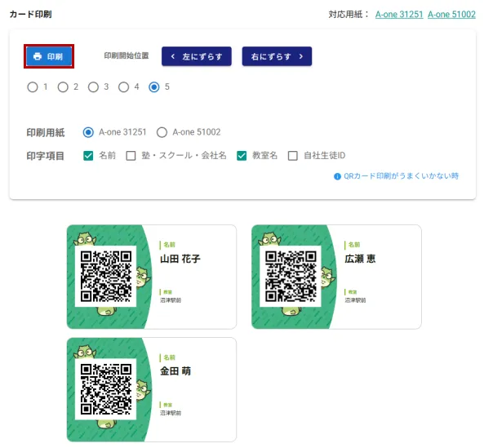Click QR code on 金田 萌 card

(106, 389)
